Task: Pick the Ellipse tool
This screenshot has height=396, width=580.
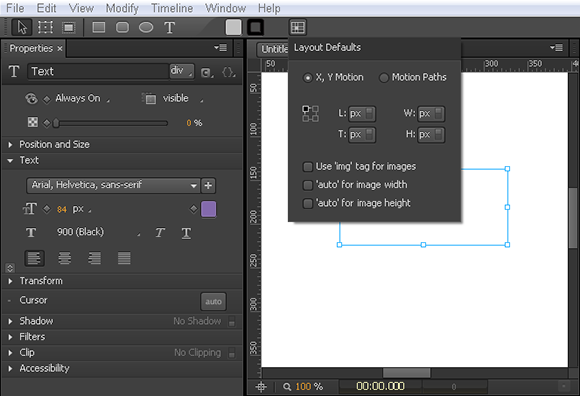Action: 146,27
